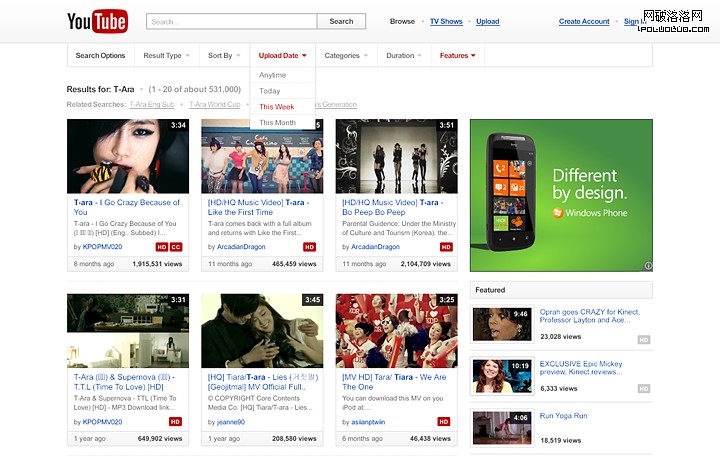The height and width of the screenshot is (456, 720).
Task: Expand the Result Type dropdown
Action: click(166, 56)
